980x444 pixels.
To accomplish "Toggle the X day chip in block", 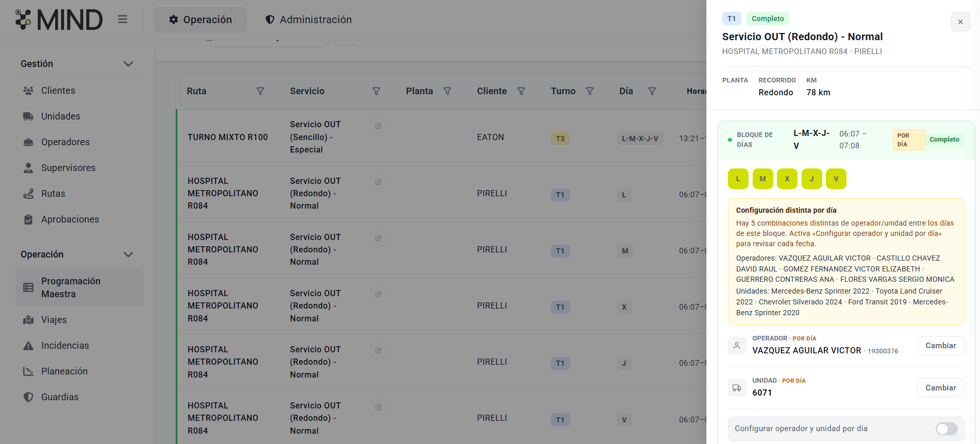I will coord(787,179).
